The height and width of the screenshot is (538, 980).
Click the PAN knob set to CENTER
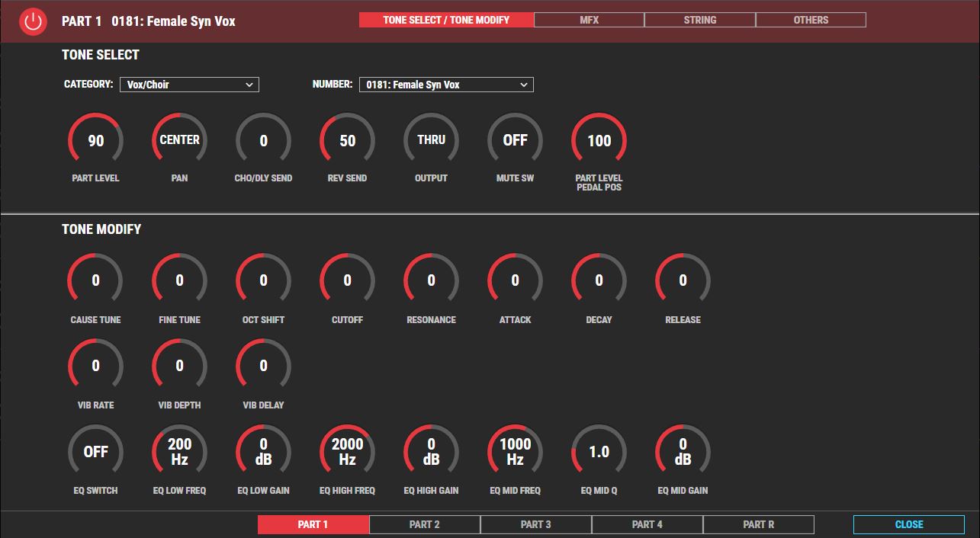178,140
